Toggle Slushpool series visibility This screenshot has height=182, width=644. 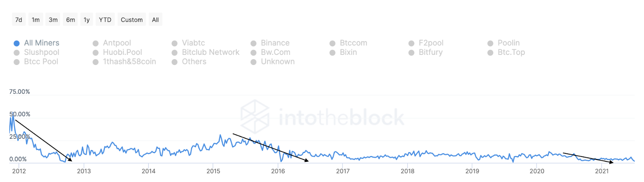click(37, 52)
